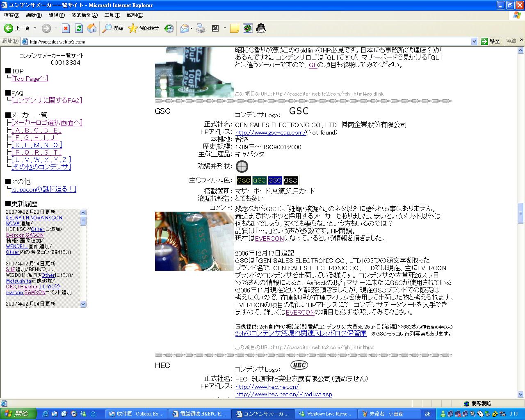
Task: Open the A, B, C, D, E maker list link
Action: click(x=37, y=130)
